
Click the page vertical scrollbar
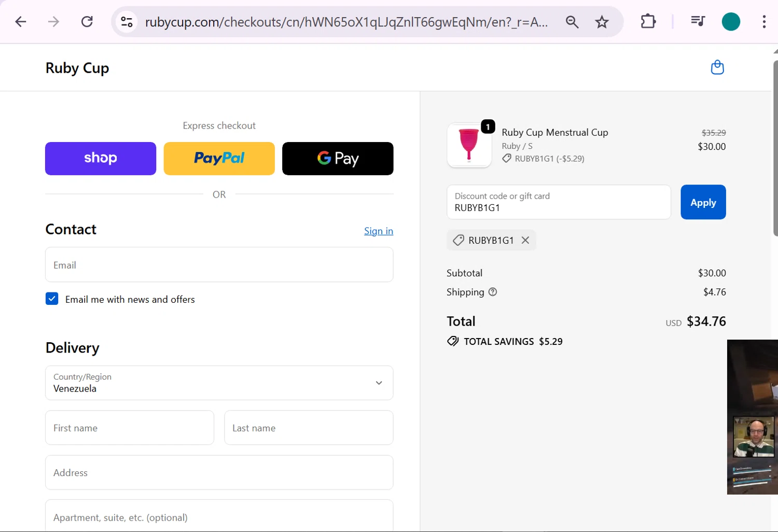775,148
